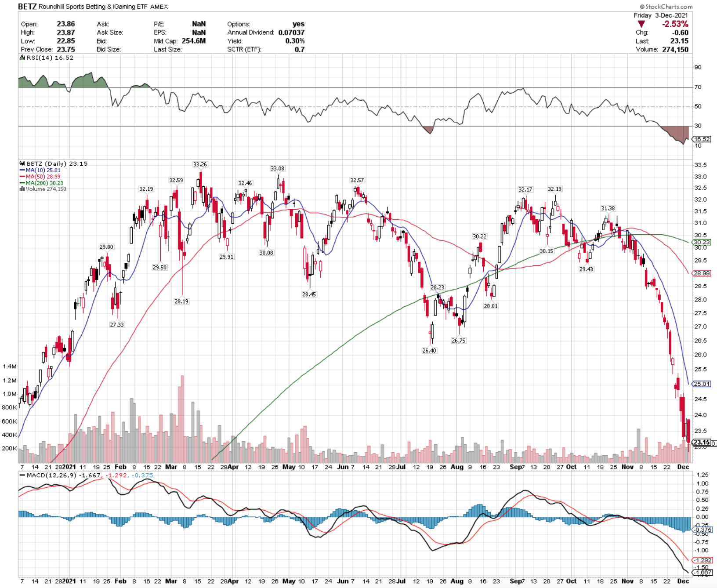Click the High value 23.87
Image resolution: width=717 pixels, height=588 pixels.
click(x=66, y=33)
